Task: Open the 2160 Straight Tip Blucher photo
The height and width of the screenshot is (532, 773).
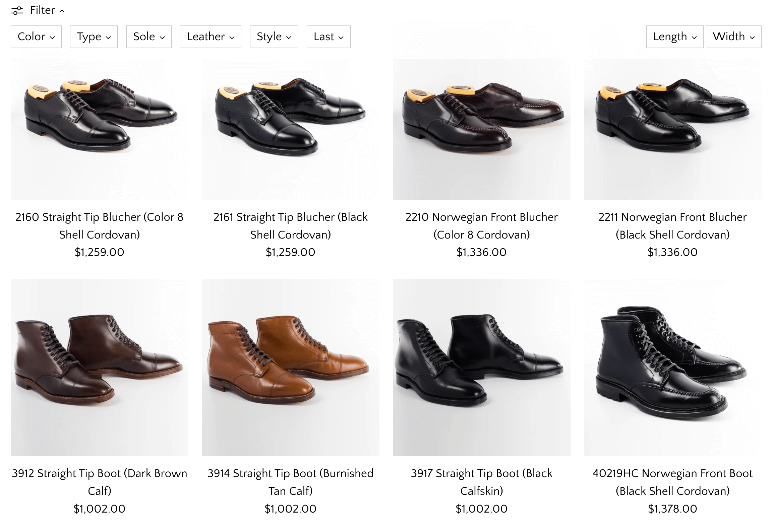Action: click(100, 129)
